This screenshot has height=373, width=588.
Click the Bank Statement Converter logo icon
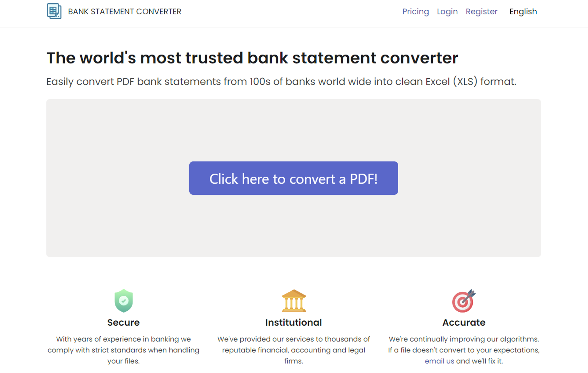click(x=54, y=11)
